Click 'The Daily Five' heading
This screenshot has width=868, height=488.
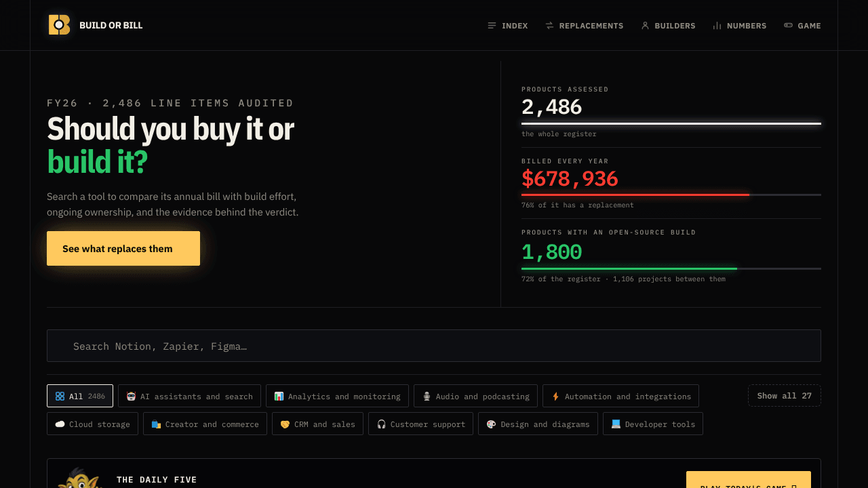[157, 480]
